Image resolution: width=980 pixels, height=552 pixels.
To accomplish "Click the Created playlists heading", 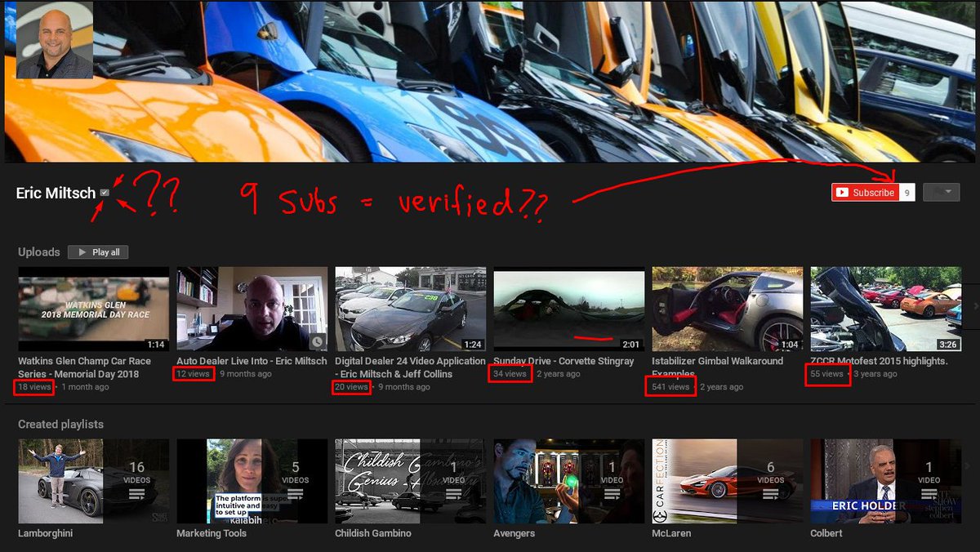I will pos(60,425).
